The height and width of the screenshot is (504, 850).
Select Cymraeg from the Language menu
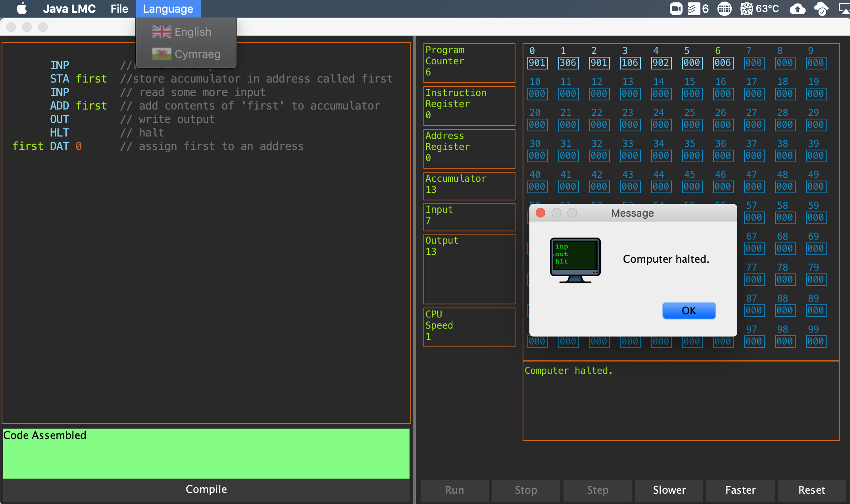click(x=186, y=54)
